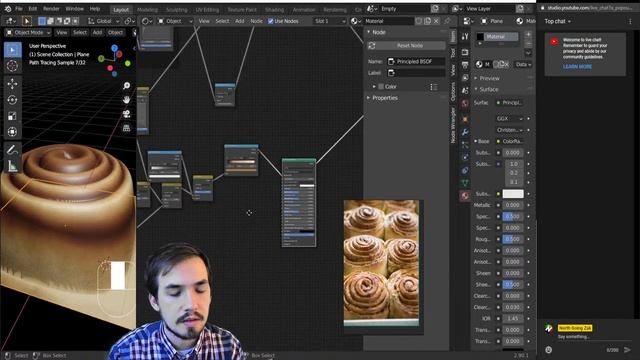Open the Object properties tab icon
The height and width of the screenshot is (360, 640).
pyautogui.click(x=465, y=119)
